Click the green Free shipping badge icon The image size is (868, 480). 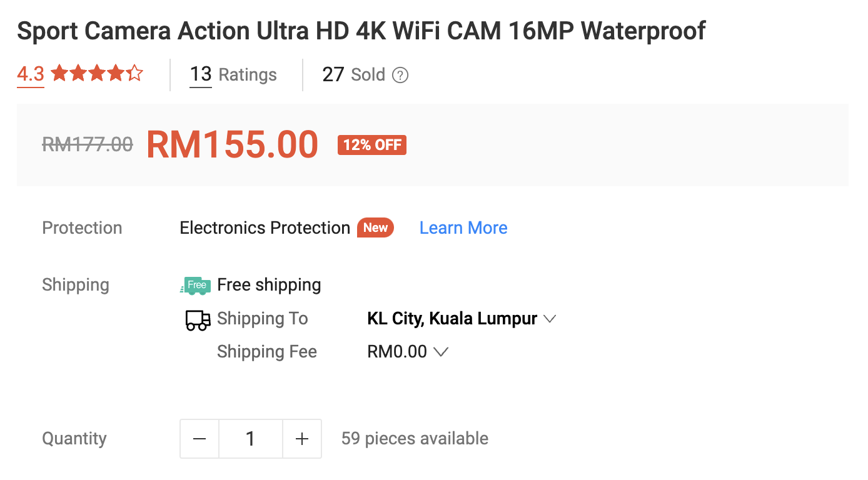pyautogui.click(x=195, y=285)
